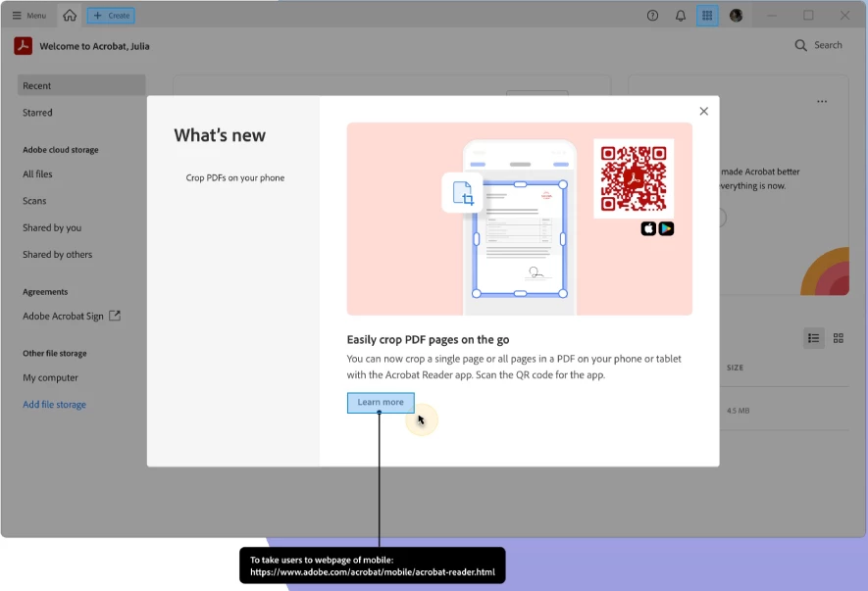Image resolution: width=868 pixels, height=591 pixels.
Task: Close the What's new dialog
Action: 703,111
